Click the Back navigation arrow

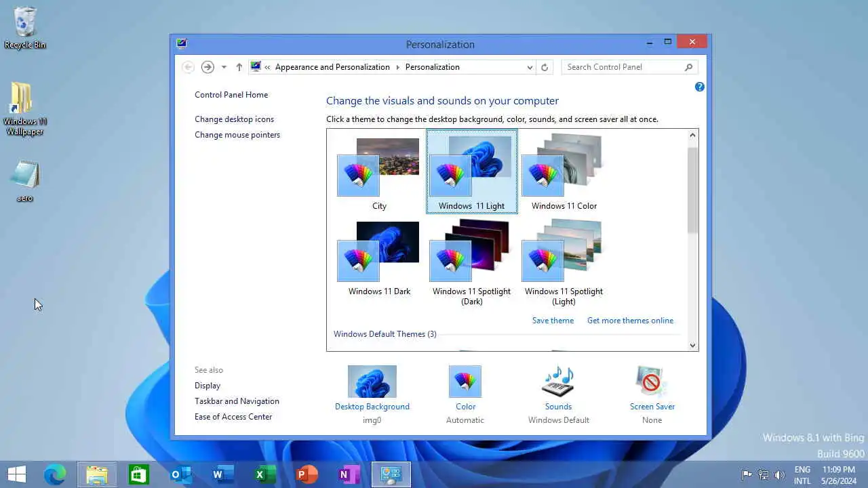click(188, 67)
